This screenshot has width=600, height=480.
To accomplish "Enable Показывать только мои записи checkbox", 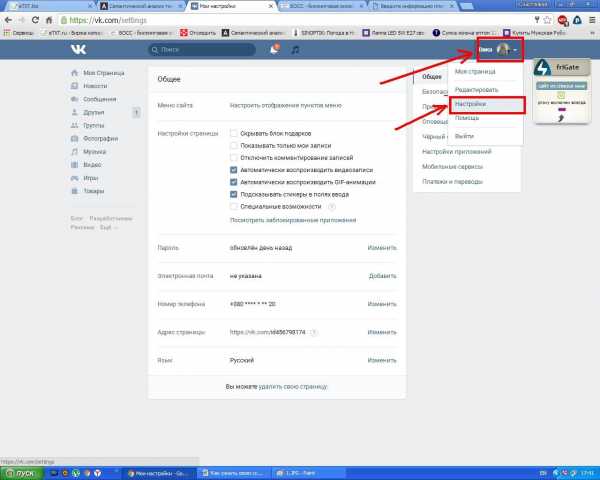I will (x=233, y=145).
